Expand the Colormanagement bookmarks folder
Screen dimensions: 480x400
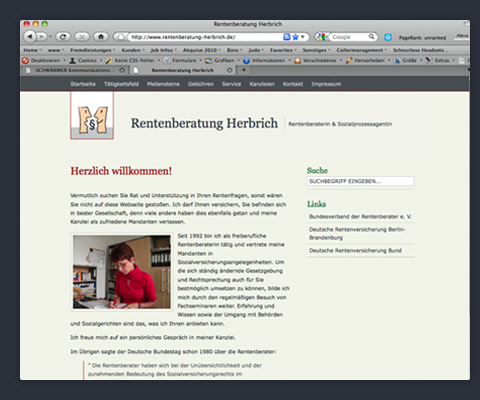point(362,50)
